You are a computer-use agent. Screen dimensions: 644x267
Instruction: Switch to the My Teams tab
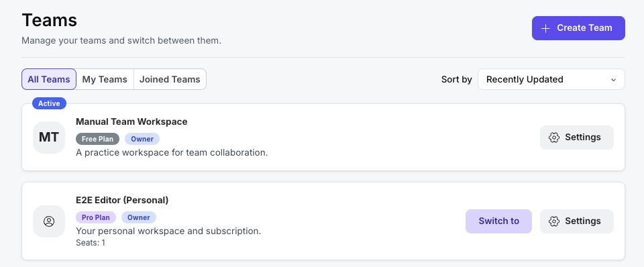click(x=105, y=79)
